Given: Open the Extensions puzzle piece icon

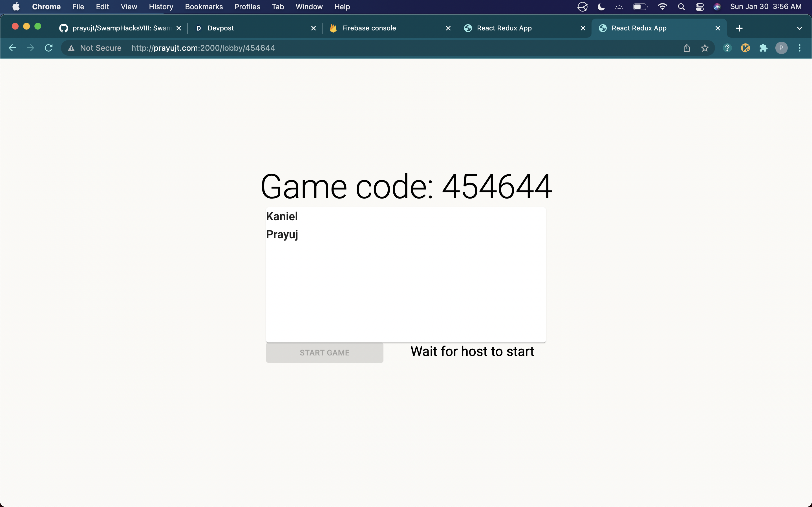Looking at the screenshot, I should 763,48.
